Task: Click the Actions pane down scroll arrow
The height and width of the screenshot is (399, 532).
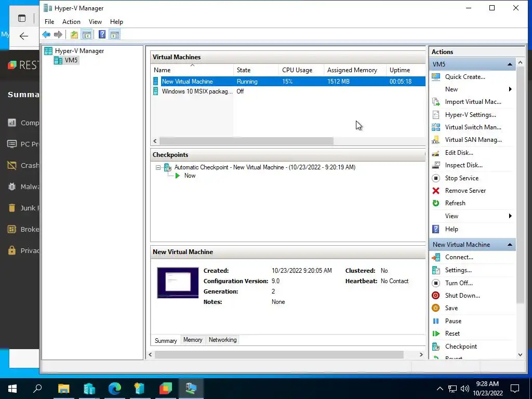Action: (520, 355)
